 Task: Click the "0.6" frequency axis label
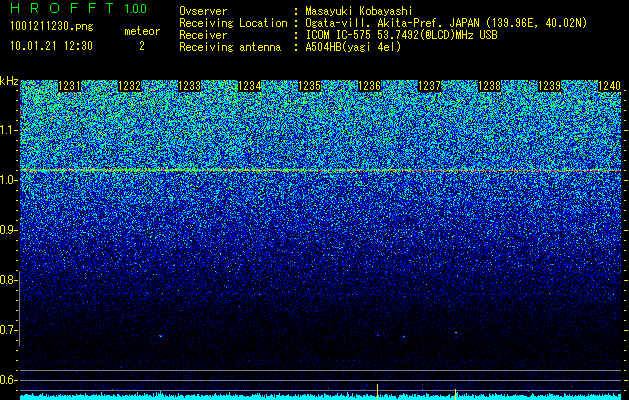click(9, 380)
